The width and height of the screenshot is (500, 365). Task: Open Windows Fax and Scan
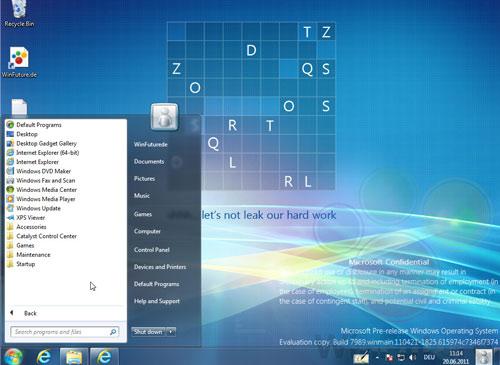(x=41, y=180)
